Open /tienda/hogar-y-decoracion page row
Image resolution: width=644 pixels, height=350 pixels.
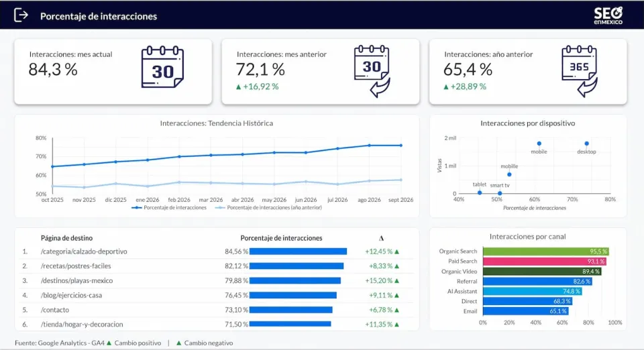pyautogui.click(x=216, y=325)
